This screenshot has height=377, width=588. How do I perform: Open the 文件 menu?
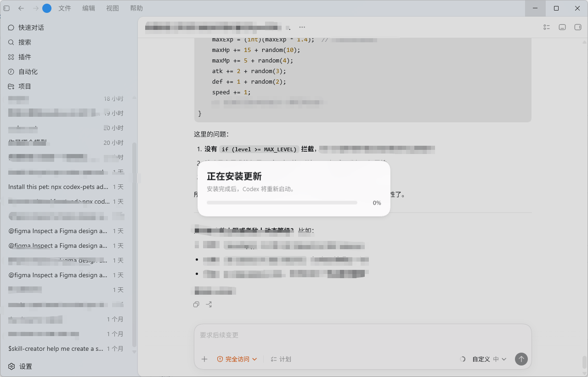[65, 8]
